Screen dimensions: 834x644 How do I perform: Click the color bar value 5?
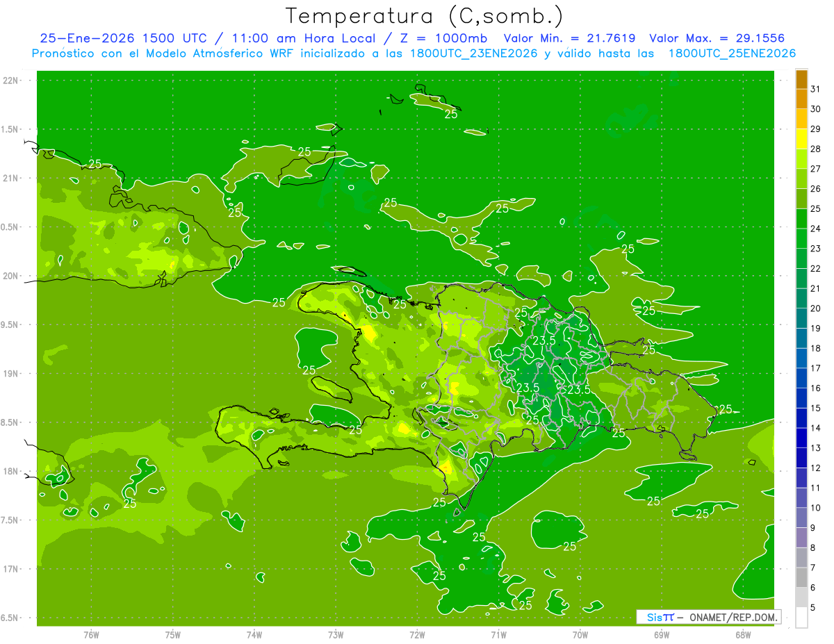pos(814,608)
